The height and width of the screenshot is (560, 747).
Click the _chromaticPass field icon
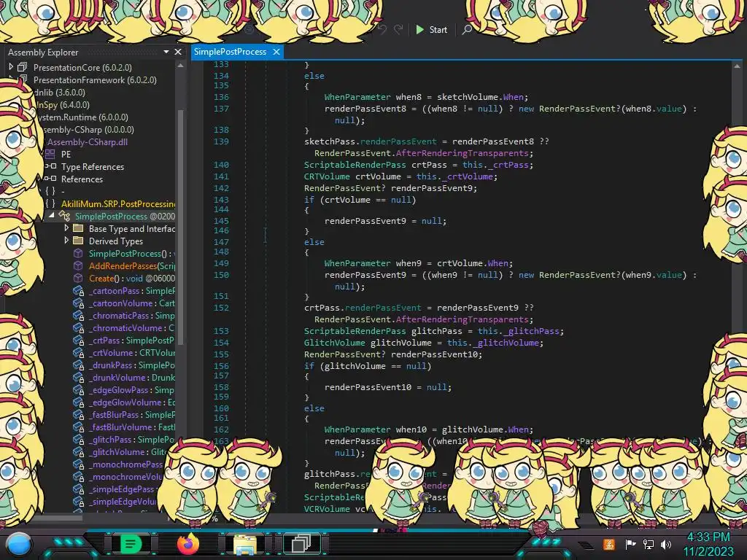click(x=78, y=315)
